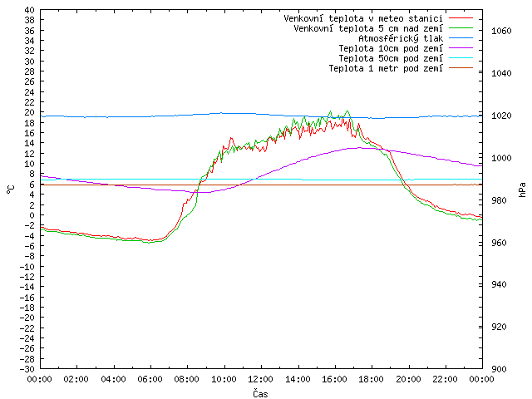
Task: Click the x-axis title 'Čas'
Action: (x=260, y=393)
